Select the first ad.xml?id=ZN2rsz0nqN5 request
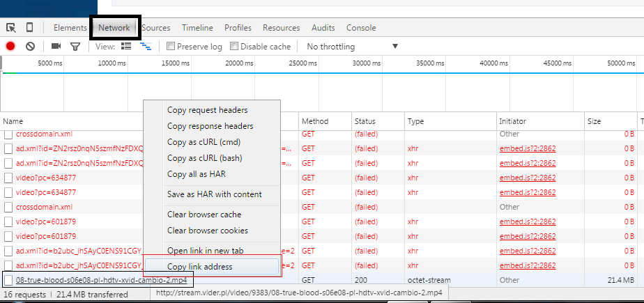Image resolution: width=644 pixels, height=303 pixels. click(x=79, y=148)
